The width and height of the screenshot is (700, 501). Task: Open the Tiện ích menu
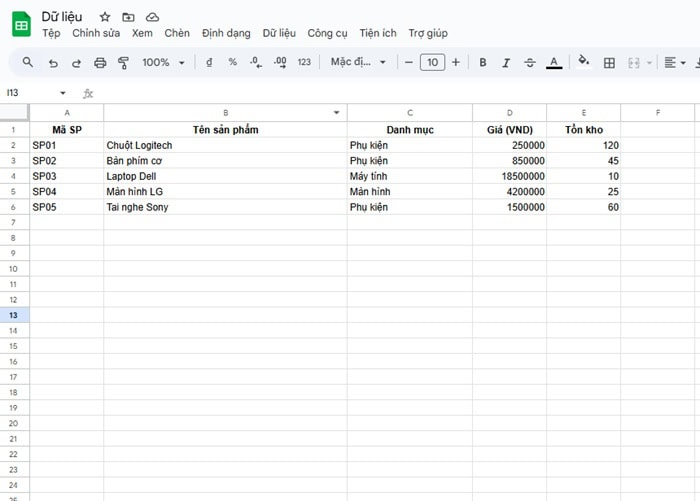(x=378, y=33)
